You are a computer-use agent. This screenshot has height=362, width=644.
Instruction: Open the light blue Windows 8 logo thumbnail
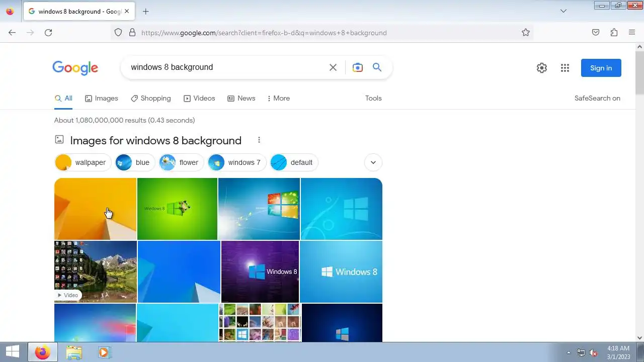pyautogui.click(x=341, y=271)
